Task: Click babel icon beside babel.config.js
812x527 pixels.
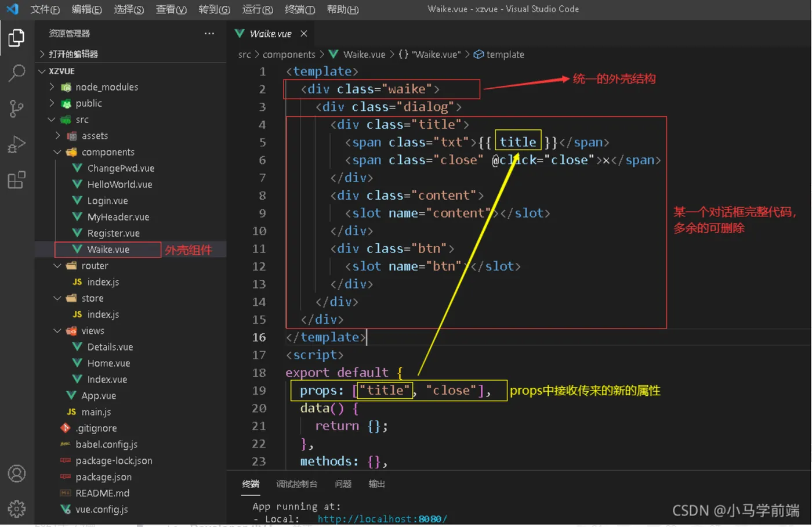Action: (x=66, y=444)
